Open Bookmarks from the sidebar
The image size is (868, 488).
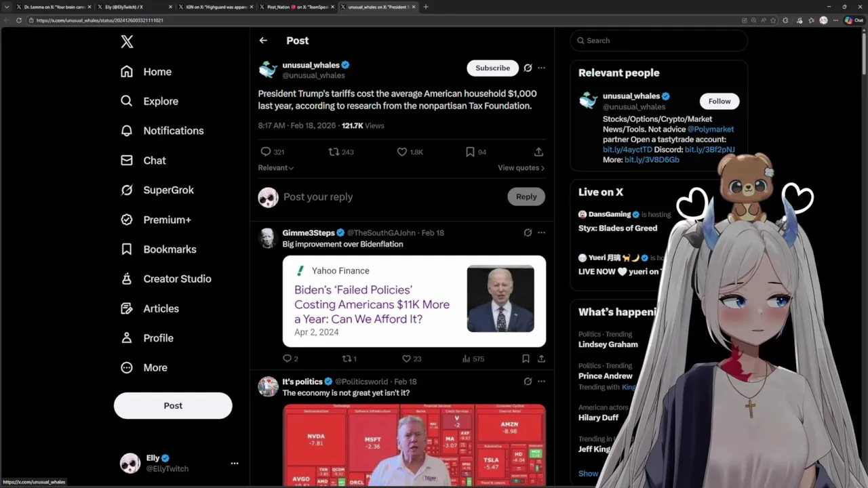pyautogui.click(x=158, y=249)
